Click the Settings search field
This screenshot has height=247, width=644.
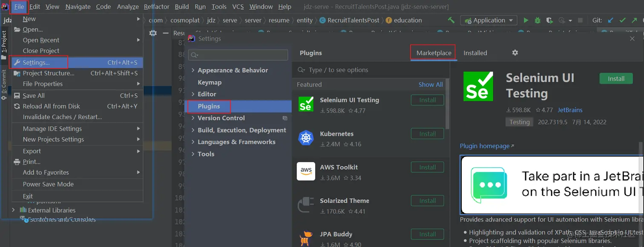pyautogui.click(x=238, y=55)
